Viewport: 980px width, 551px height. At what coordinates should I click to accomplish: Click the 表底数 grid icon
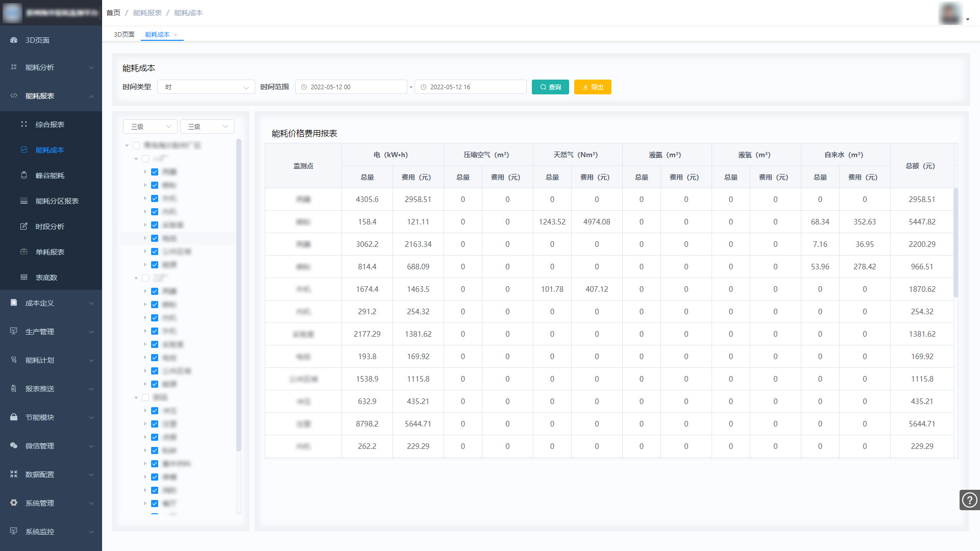(23, 277)
